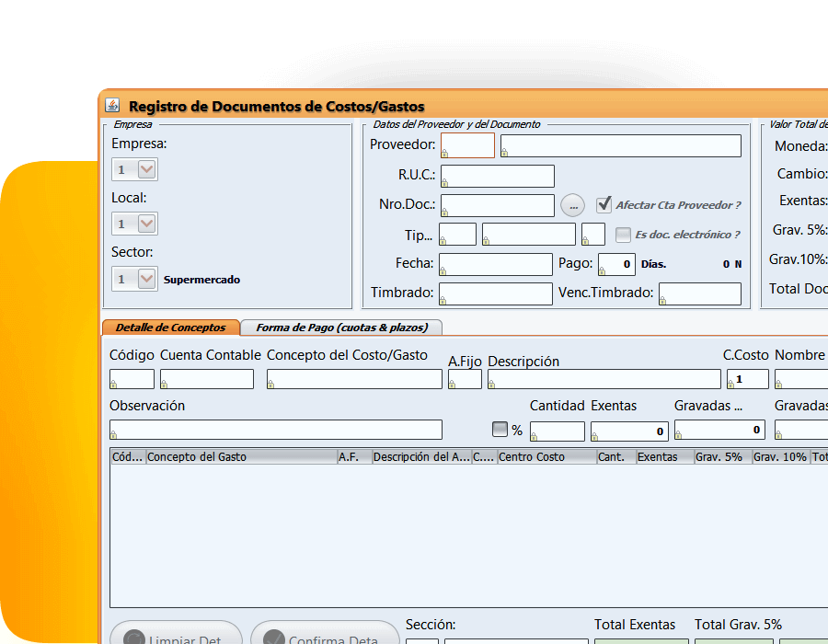
Task: Select the Detalle de Conceptos tab
Action: tap(170, 328)
